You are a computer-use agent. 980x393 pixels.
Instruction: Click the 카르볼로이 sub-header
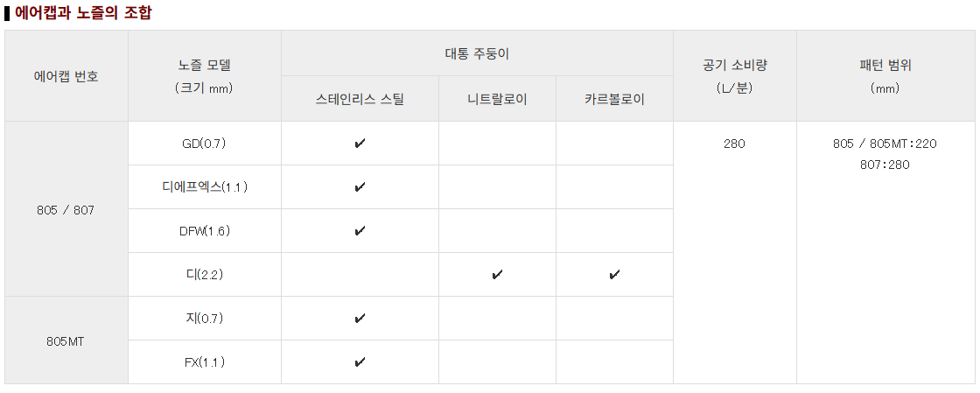coord(614,99)
